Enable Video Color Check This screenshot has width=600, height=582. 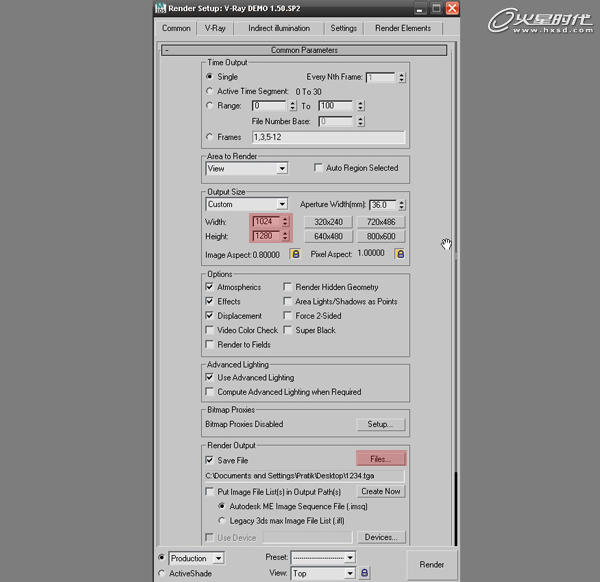point(209,330)
